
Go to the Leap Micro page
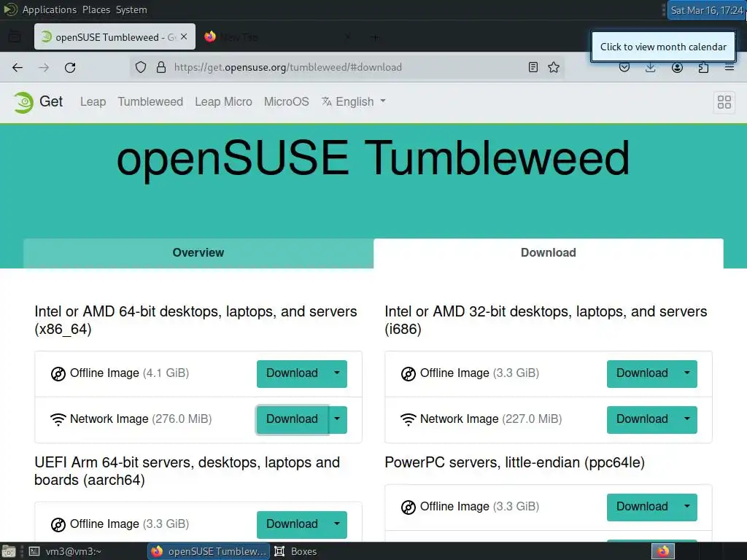click(x=223, y=102)
